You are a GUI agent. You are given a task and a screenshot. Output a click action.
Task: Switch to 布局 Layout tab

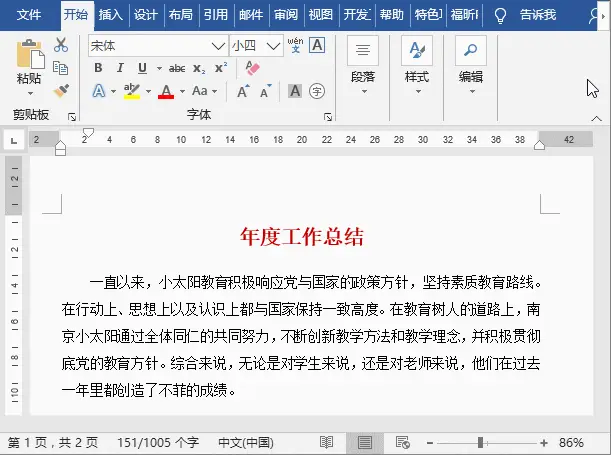click(x=181, y=15)
